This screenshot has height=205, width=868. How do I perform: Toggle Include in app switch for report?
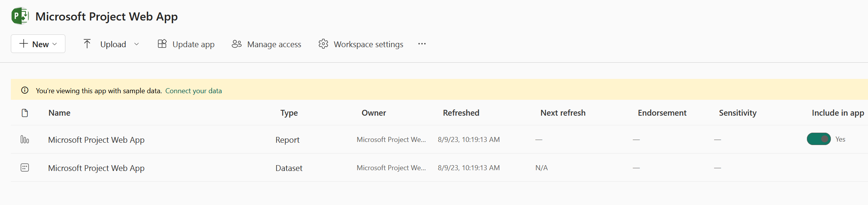(818, 139)
